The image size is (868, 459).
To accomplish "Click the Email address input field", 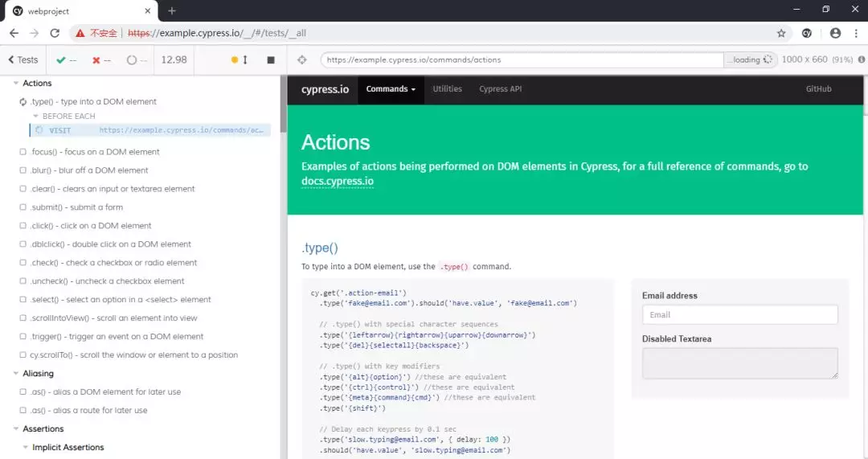I will pyautogui.click(x=739, y=315).
